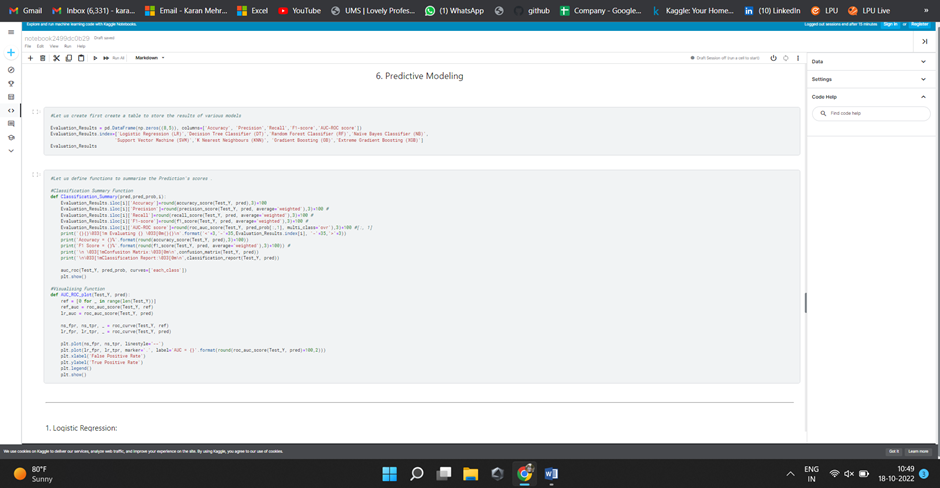Open Windows taskbar search

[x=417, y=474]
